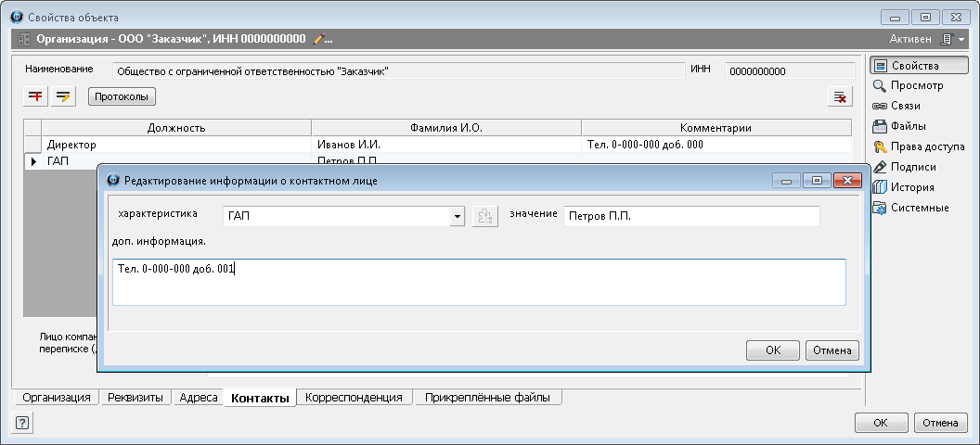Open the Прикреплённые файлы tab

point(487,398)
